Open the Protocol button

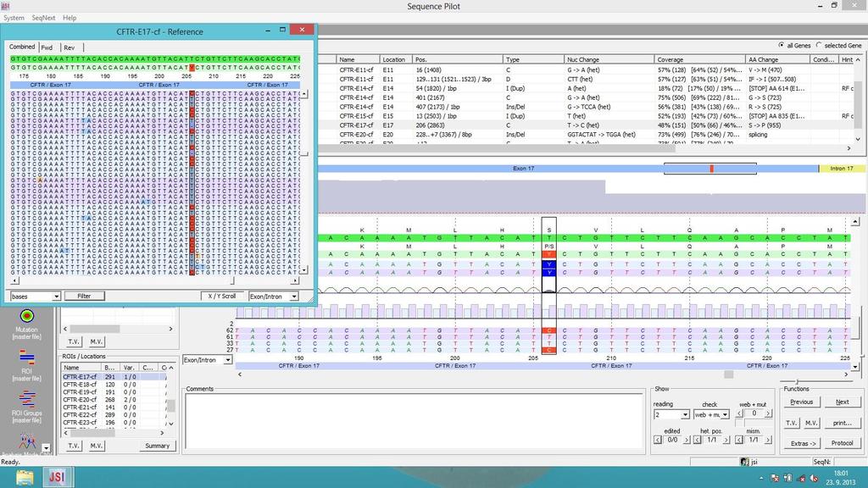[x=842, y=443]
